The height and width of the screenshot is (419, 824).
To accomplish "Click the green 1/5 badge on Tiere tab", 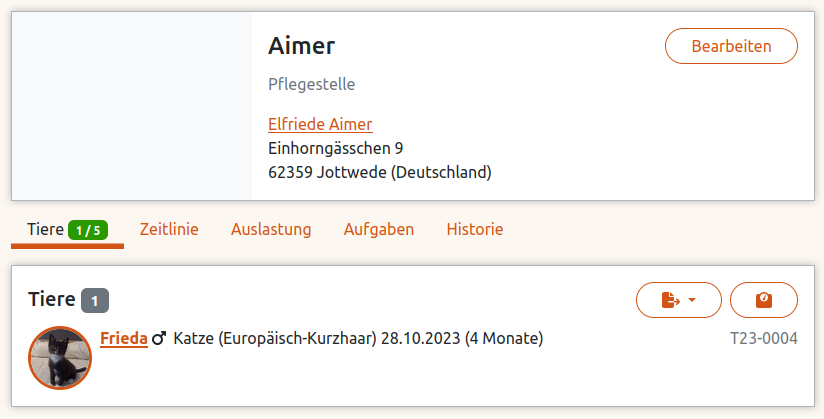I will pos(89,230).
